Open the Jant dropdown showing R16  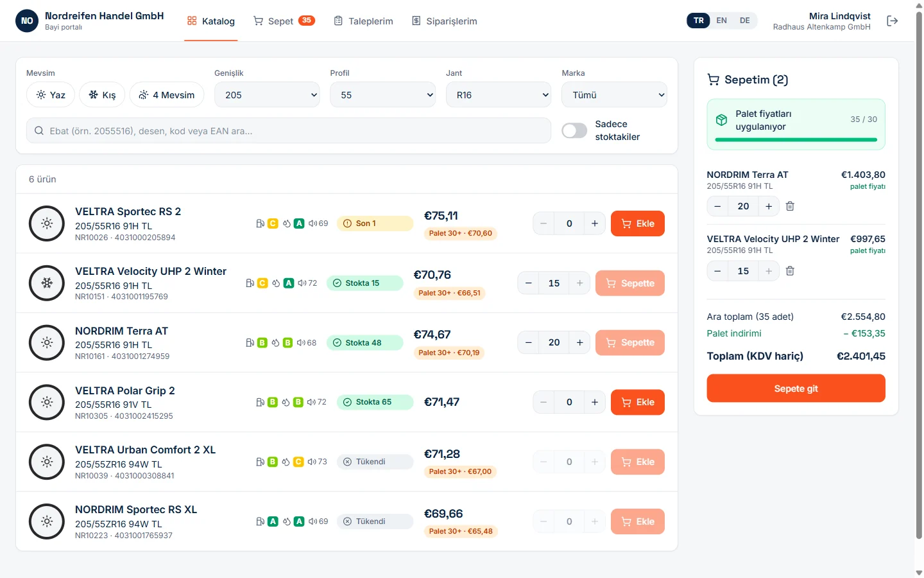pyautogui.click(x=499, y=95)
